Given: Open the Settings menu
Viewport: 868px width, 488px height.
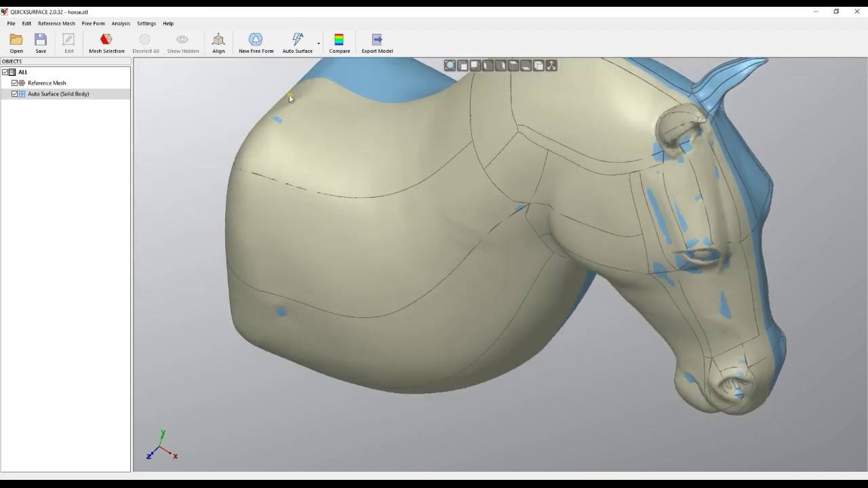Looking at the screenshot, I should click(x=146, y=24).
